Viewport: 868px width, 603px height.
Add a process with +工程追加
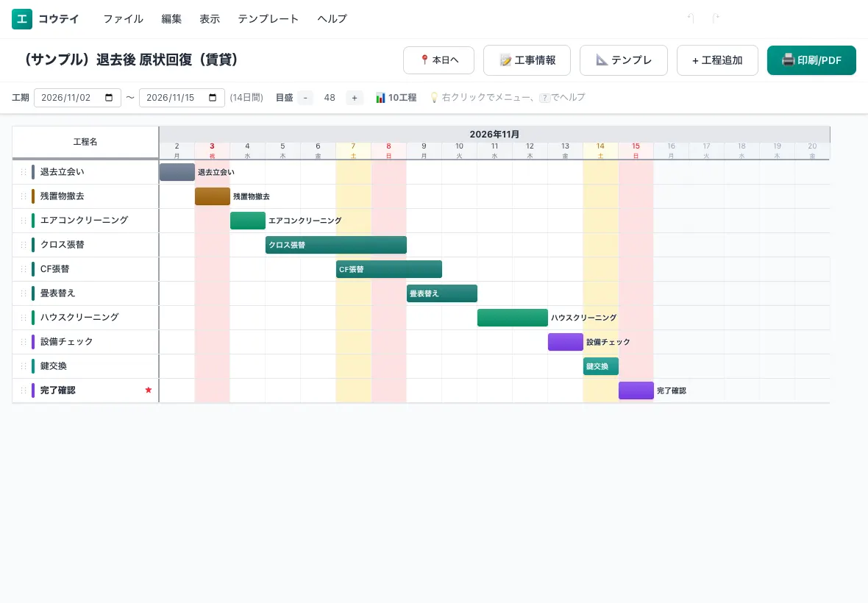click(x=717, y=60)
